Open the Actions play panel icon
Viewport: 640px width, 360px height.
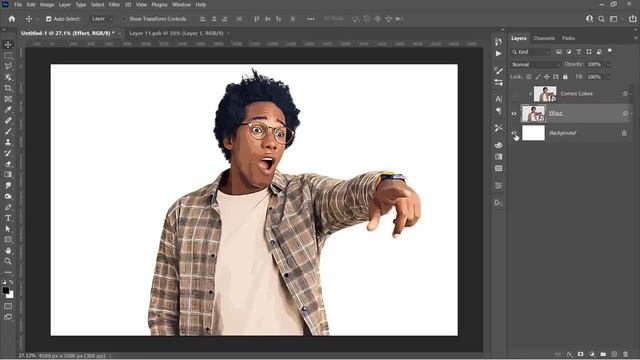498,53
